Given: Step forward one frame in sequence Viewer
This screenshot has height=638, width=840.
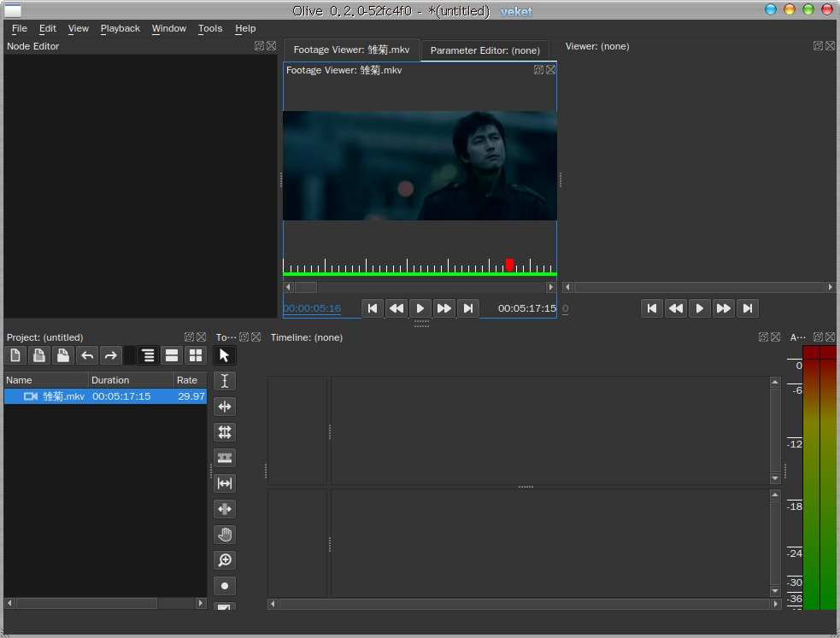Looking at the screenshot, I should pos(724,308).
